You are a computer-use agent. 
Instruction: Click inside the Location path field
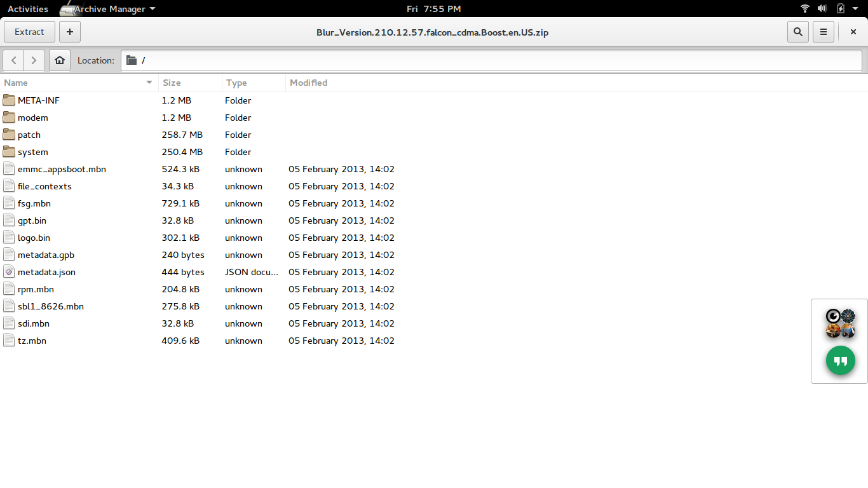click(496, 60)
